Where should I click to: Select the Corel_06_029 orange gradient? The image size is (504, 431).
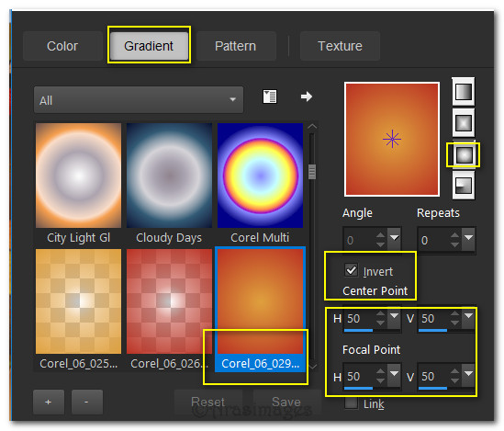point(260,301)
